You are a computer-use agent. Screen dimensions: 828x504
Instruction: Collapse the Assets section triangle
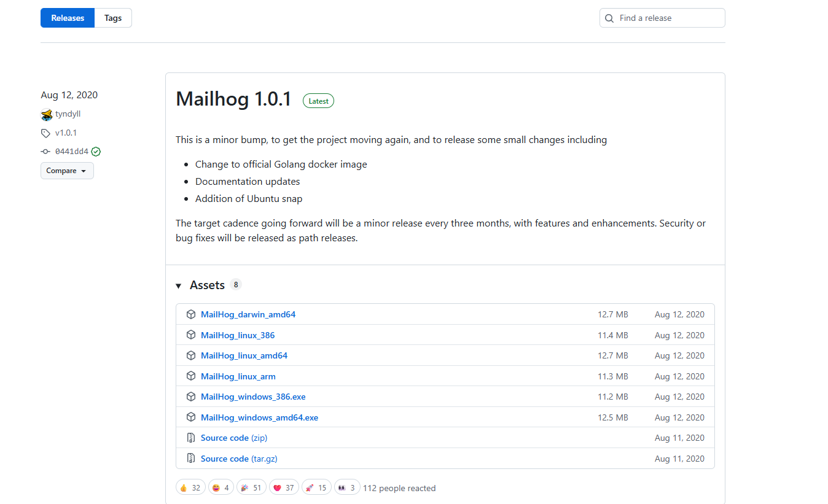[x=179, y=286]
